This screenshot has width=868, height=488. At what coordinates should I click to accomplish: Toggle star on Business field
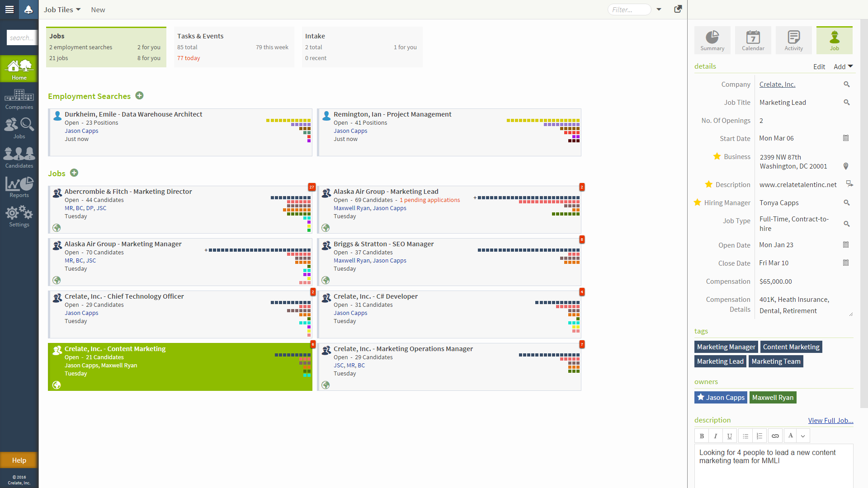point(717,156)
